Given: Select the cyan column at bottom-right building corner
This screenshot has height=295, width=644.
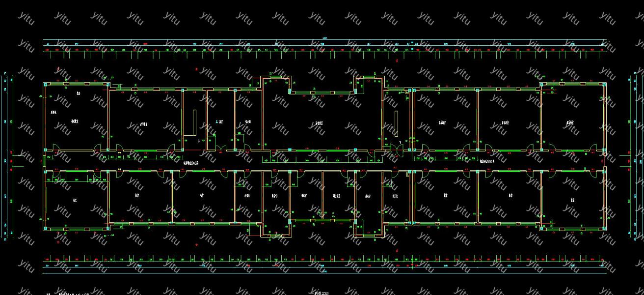Looking at the screenshot, I should [603, 228].
